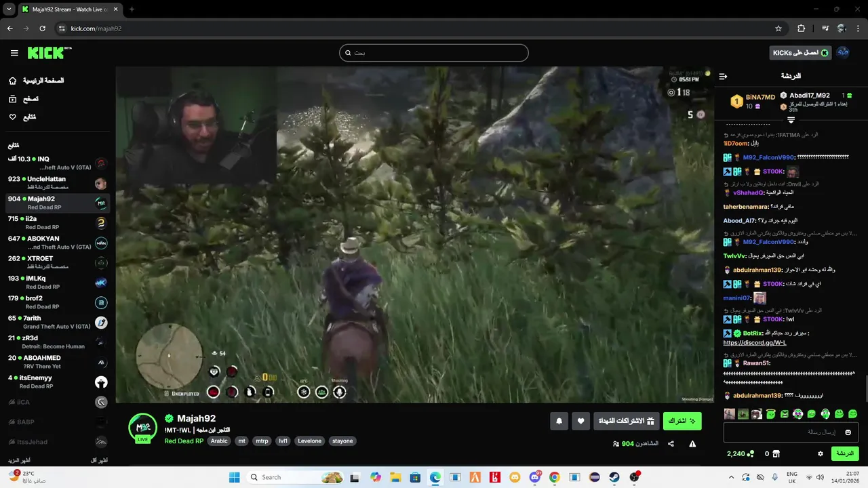Open the emoji picker in the message box
868x488 pixels.
click(848, 432)
